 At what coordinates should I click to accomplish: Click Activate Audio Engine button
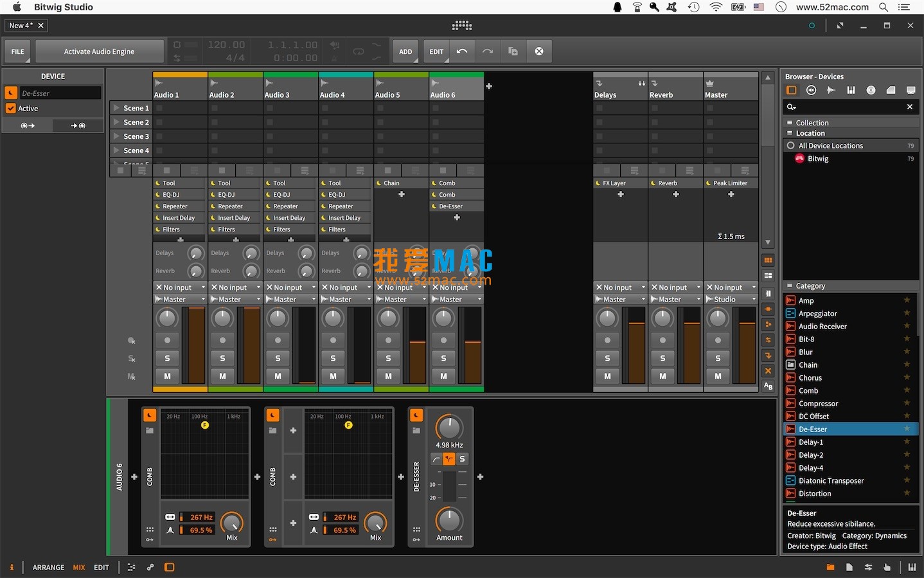pos(100,51)
